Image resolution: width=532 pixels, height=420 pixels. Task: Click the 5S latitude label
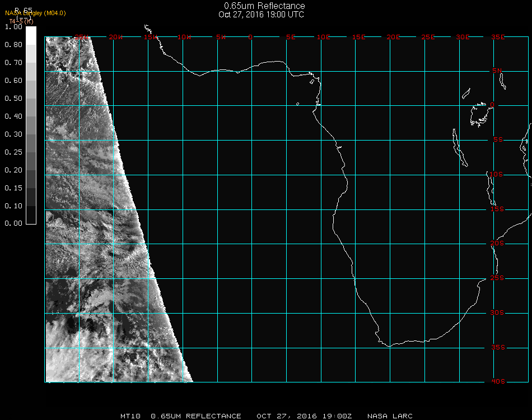point(498,140)
